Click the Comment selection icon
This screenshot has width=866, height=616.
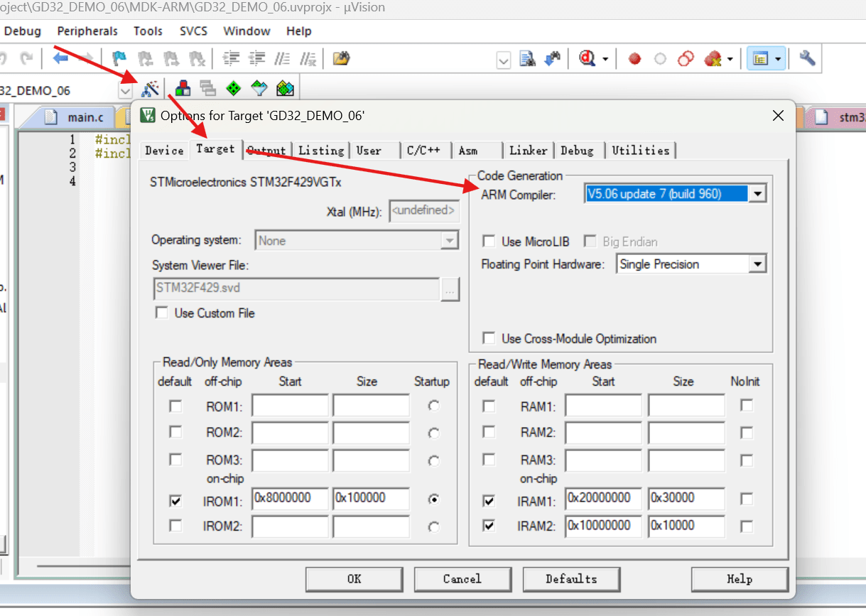pos(282,58)
